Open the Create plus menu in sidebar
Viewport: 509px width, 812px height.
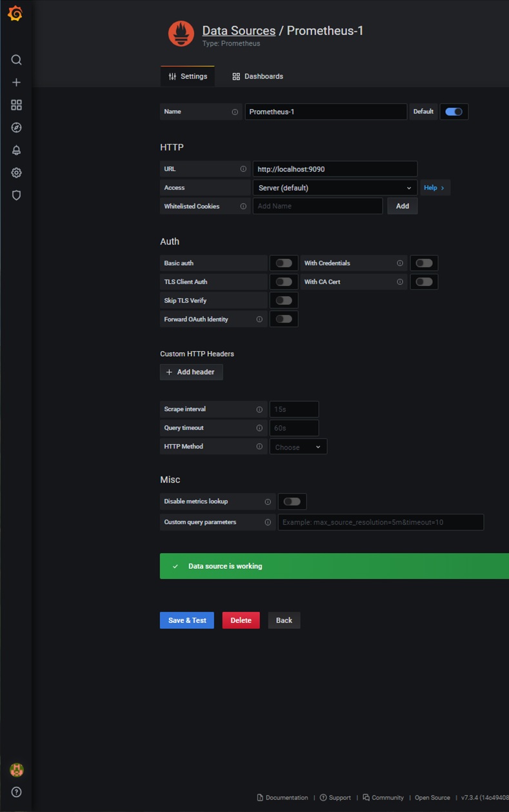(x=17, y=83)
